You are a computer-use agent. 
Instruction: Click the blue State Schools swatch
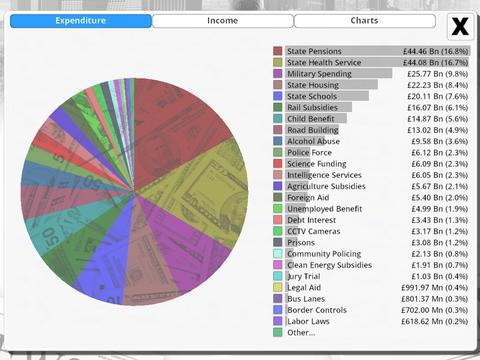point(278,96)
